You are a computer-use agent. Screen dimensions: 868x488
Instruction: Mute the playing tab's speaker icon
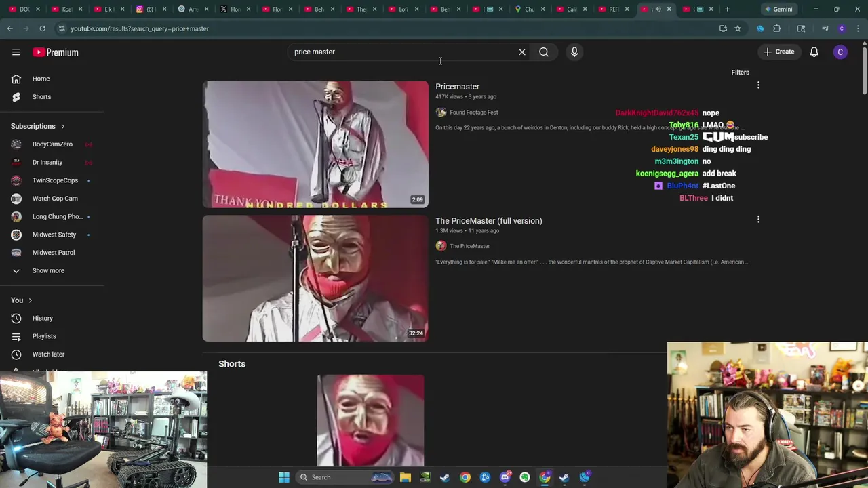[x=658, y=9]
